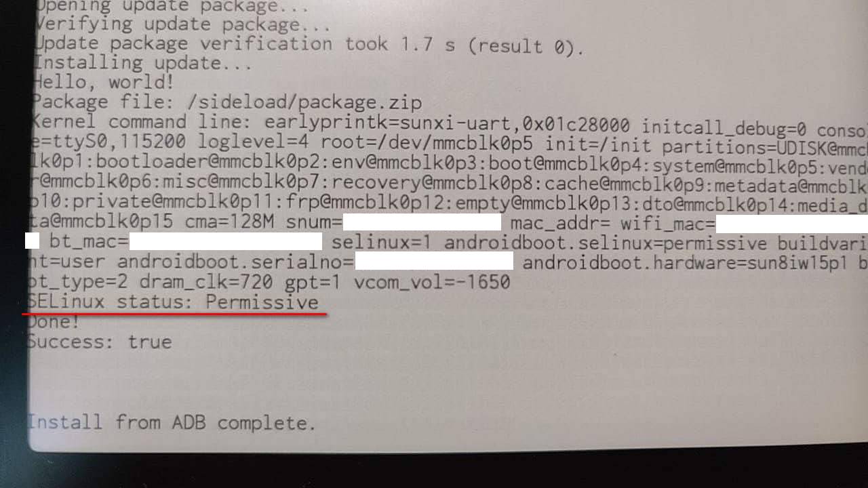The image size is (868, 488).
Task: Click the 'Hello, world!' output line
Action: click(x=104, y=83)
